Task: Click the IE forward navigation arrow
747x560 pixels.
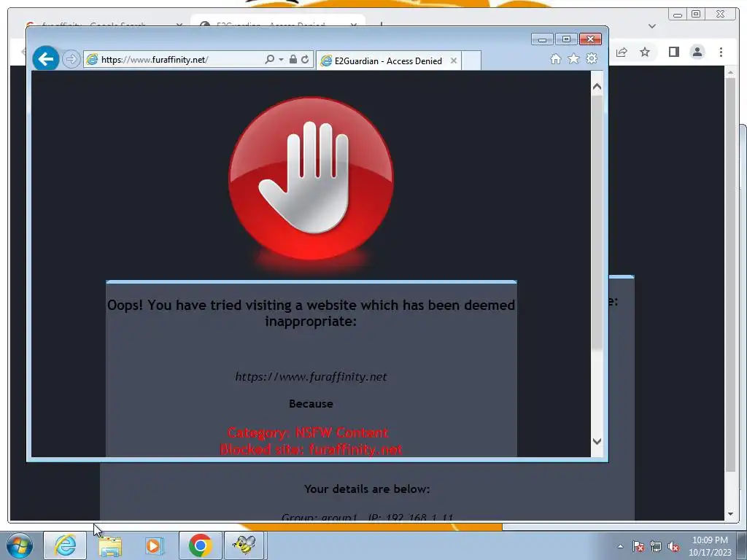Action: point(71,60)
